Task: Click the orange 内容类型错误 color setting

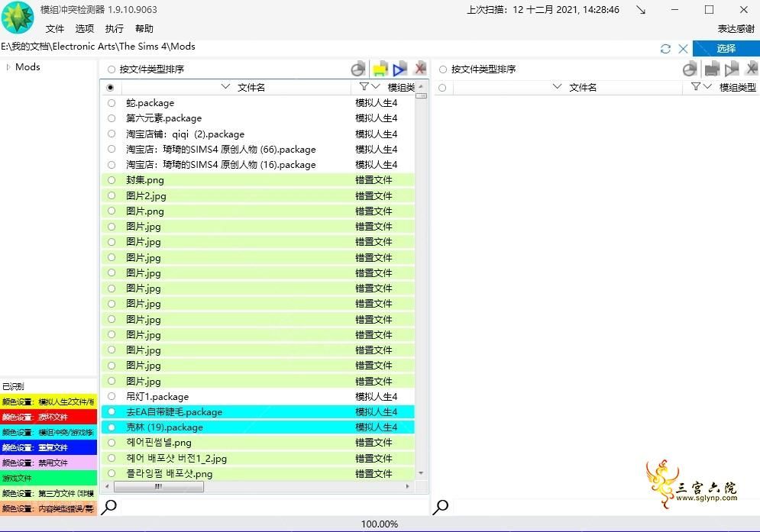Action: point(48,509)
